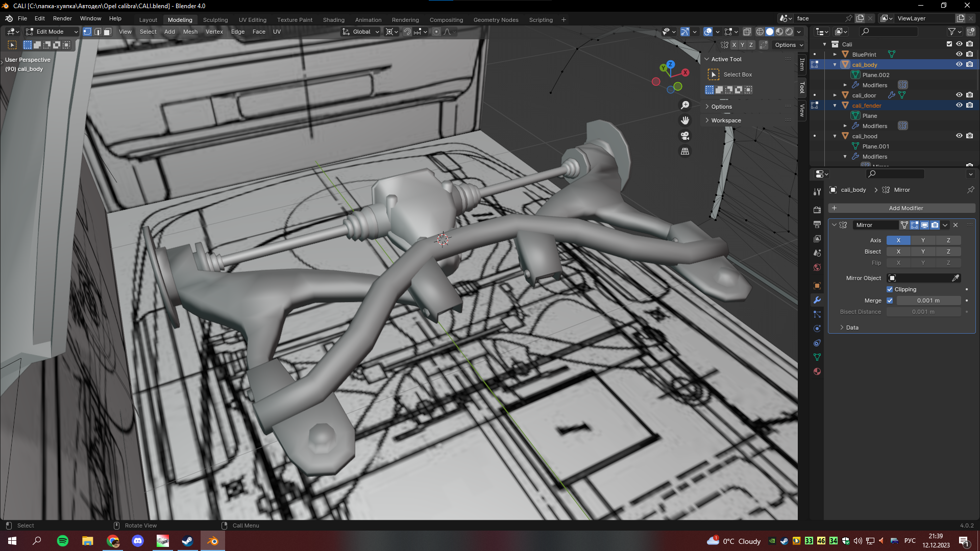980x551 pixels.
Task: Open the Render menu
Action: (x=62, y=18)
